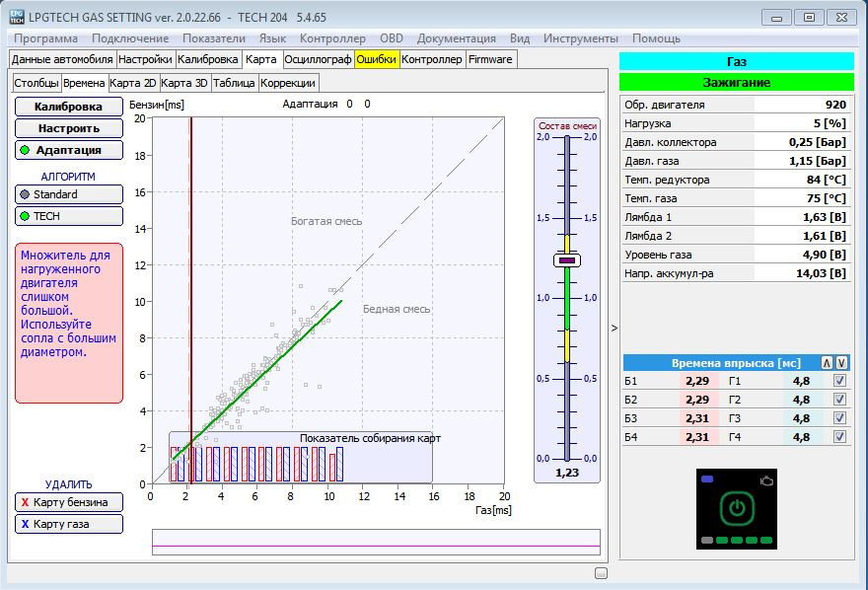The image size is (868, 590).
Task: Open the Контроллер menu
Action: coord(332,38)
